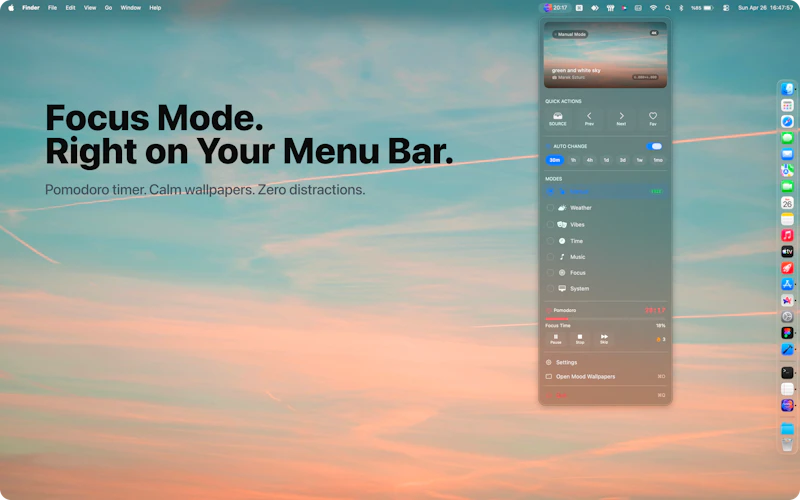The image size is (800, 500).
Task: Open the Trash in the Dock
Action: coord(787,445)
